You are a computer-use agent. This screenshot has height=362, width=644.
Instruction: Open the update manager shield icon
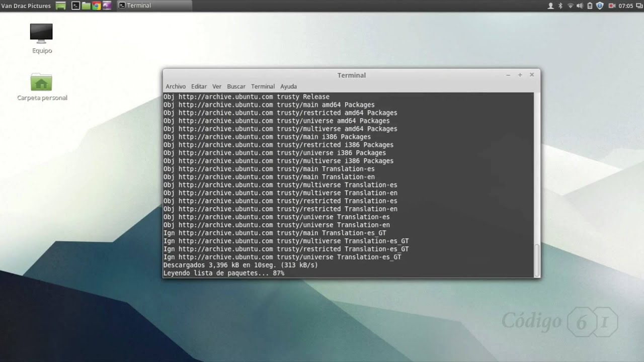tap(600, 6)
